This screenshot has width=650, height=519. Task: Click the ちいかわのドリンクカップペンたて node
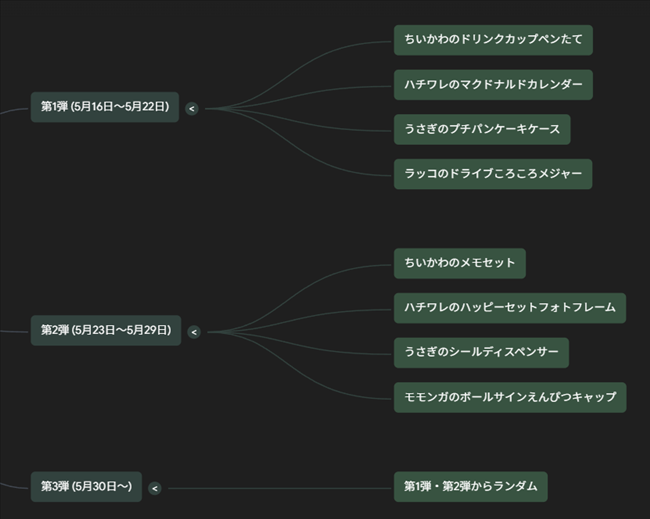click(493, 40)
